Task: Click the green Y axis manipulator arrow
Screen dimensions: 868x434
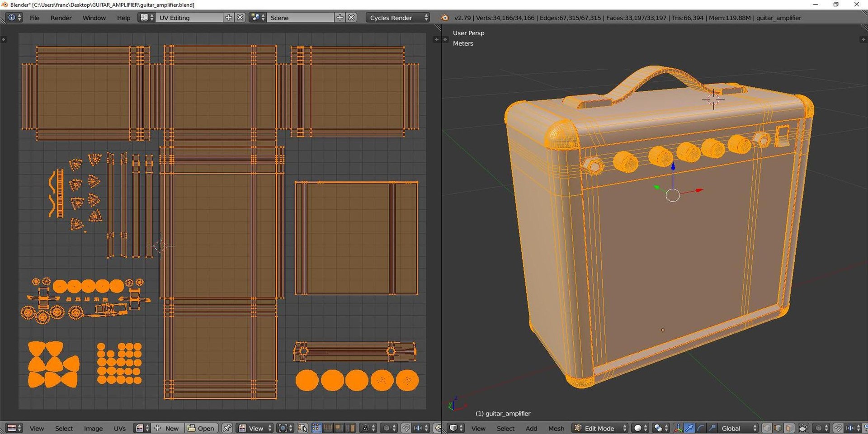Action: pos(657,187)
